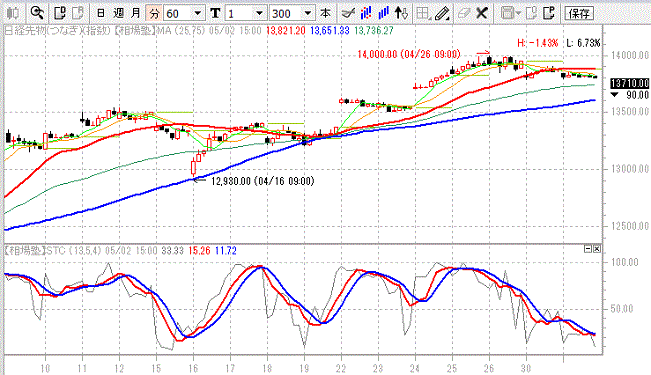Click the indicator line checkmark icon

tap(348, 13)
